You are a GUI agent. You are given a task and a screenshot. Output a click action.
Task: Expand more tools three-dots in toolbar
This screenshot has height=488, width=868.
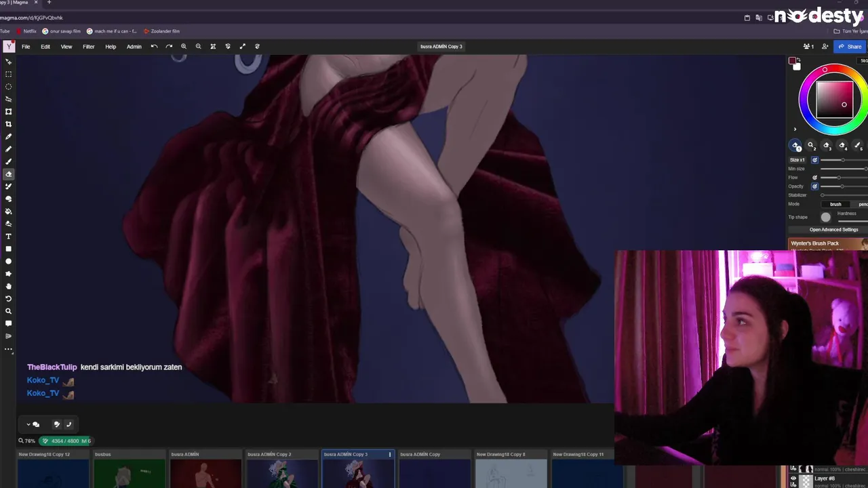pos(9,349)
